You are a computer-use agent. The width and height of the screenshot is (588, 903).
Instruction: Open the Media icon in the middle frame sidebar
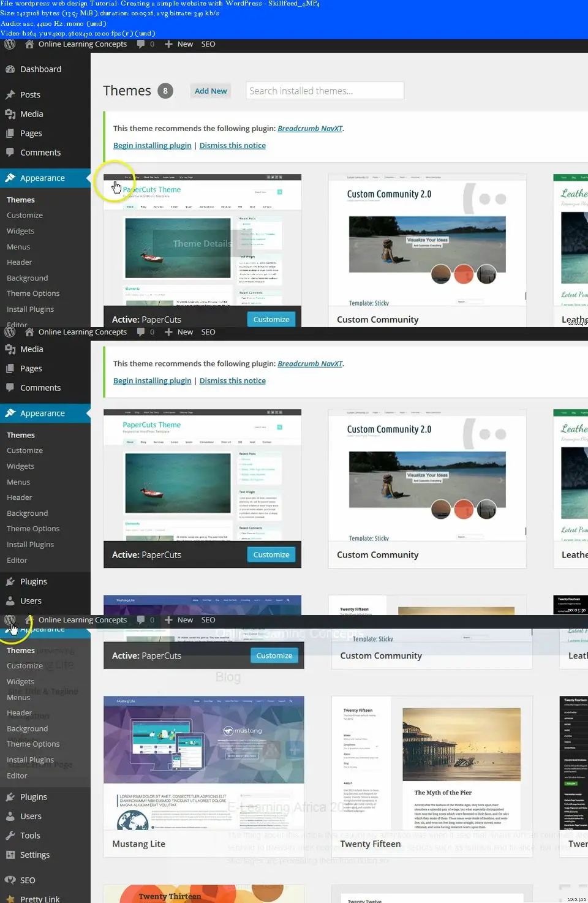[10, 349]
